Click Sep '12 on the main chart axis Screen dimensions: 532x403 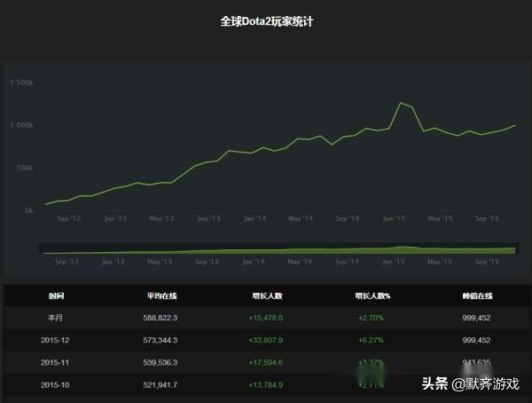point(69,218)
